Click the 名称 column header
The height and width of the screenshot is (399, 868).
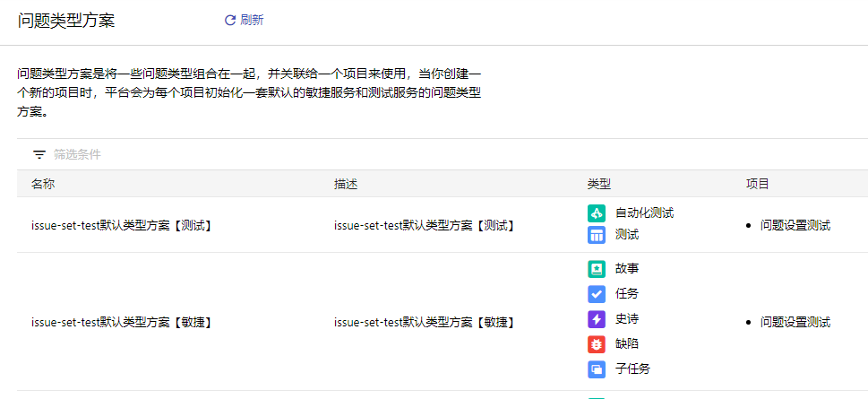pyautogui.click(x=43, y=184)
